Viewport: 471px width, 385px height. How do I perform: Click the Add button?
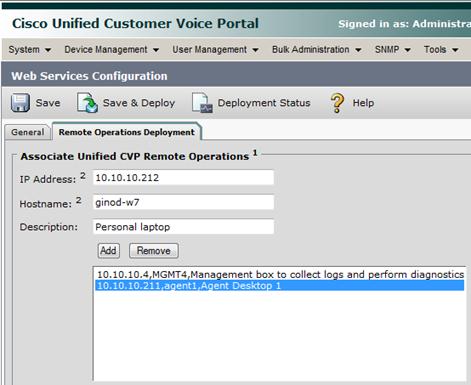(x=109, y=251)
